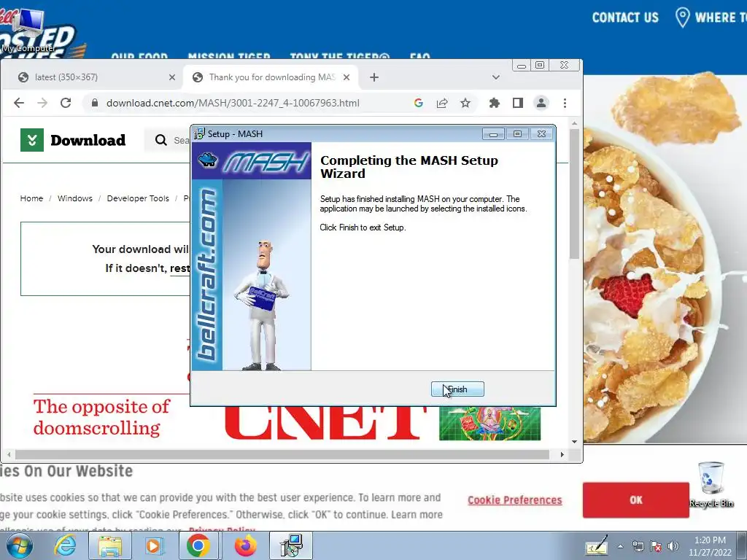747x560 pixels.
Task: Show hidden tray icons arrow
Action: 620,547
